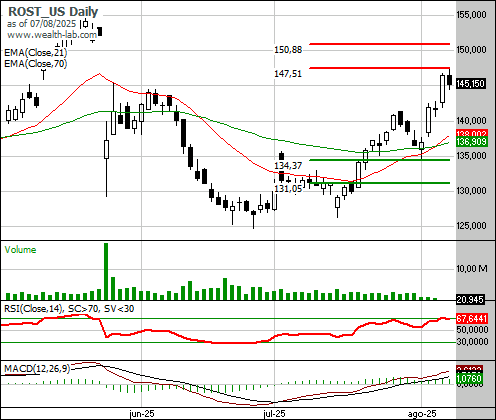Click the tallest green volume spike bar
The height and width of the screenshot is (420, 496).
106,271
